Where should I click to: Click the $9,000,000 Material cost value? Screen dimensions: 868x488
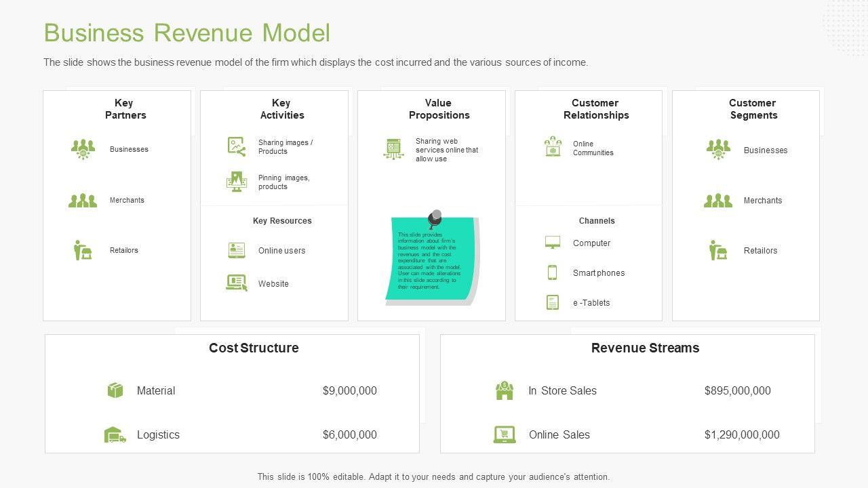tap(349, 390)
